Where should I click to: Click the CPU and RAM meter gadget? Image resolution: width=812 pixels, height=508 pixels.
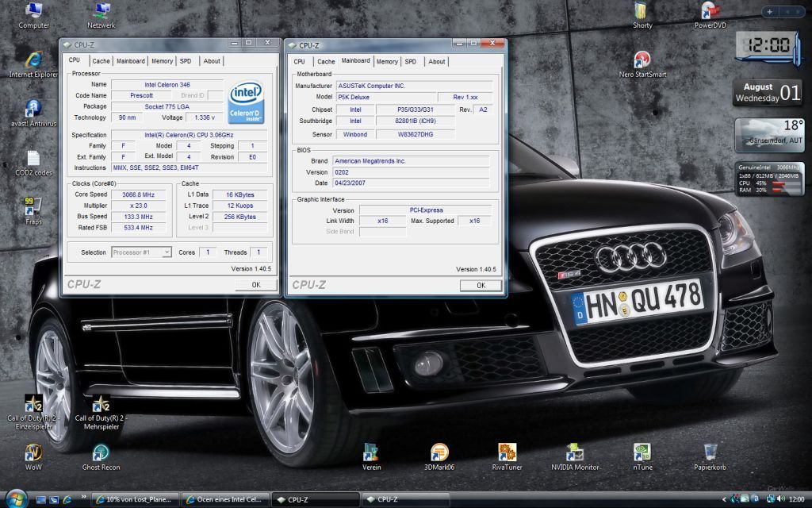click(770, 179)
